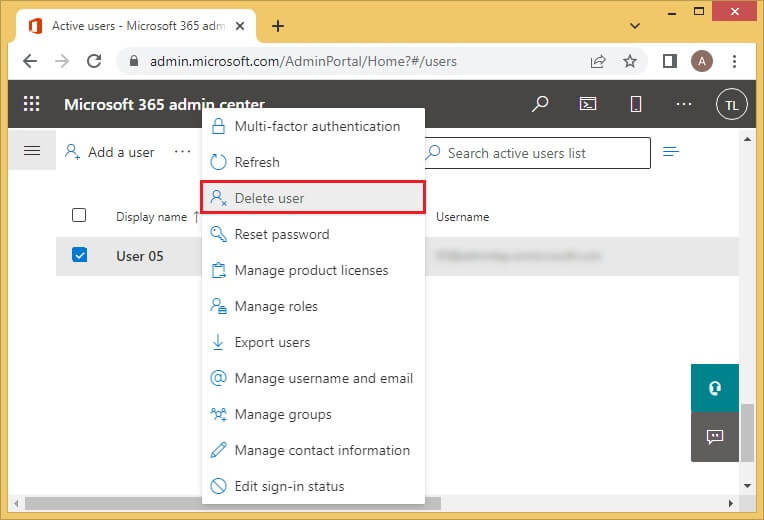Select Delete user menu option
764x520 pixels.
pos(313,198)
